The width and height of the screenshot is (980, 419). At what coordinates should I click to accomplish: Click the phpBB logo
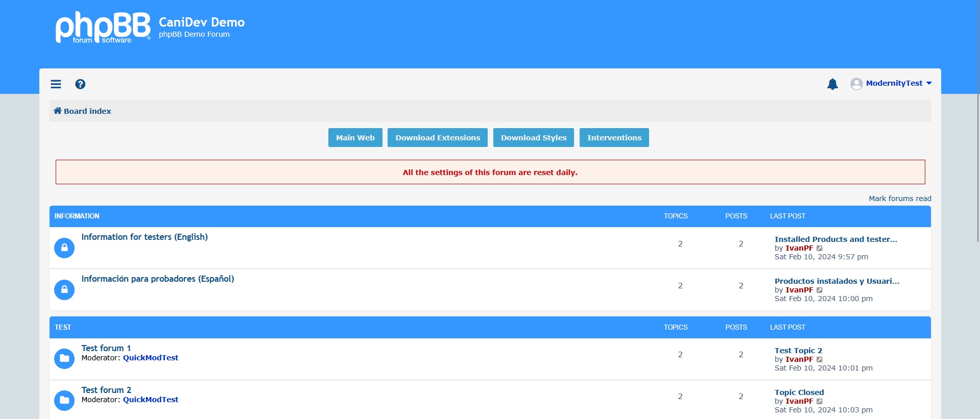click(x=103, y=28)
